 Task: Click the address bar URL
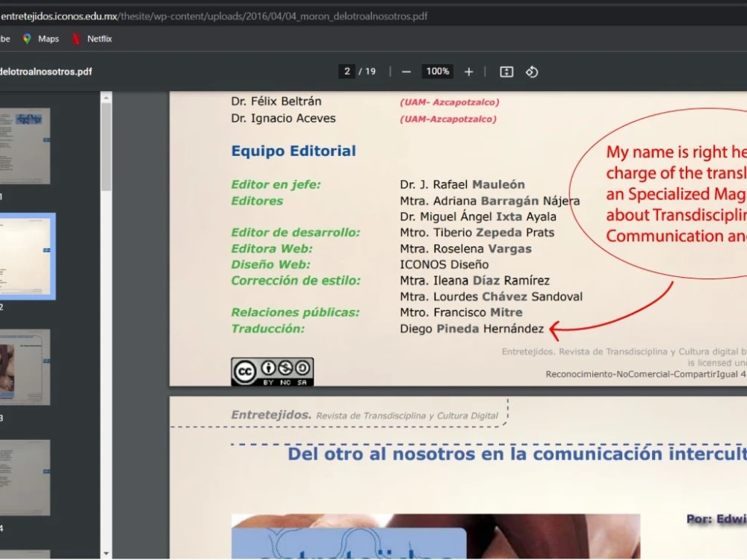pyautogui.click(x=214, y=16)
